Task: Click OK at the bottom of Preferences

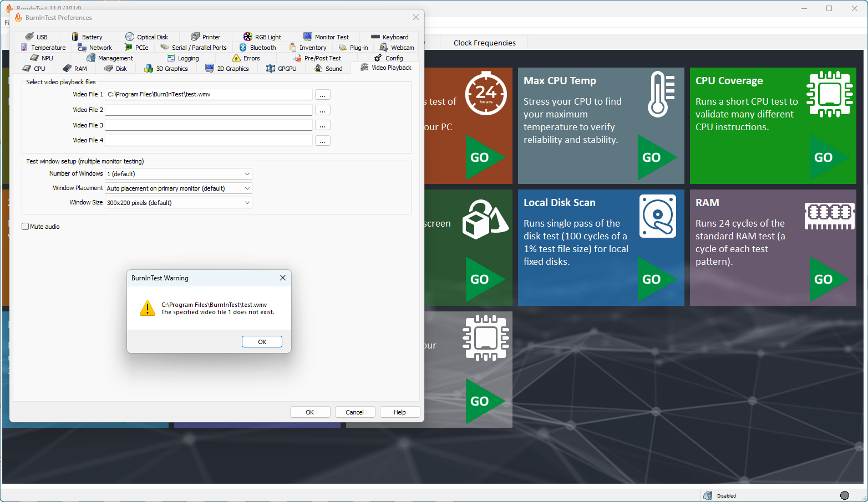Action: coord(310,412)
